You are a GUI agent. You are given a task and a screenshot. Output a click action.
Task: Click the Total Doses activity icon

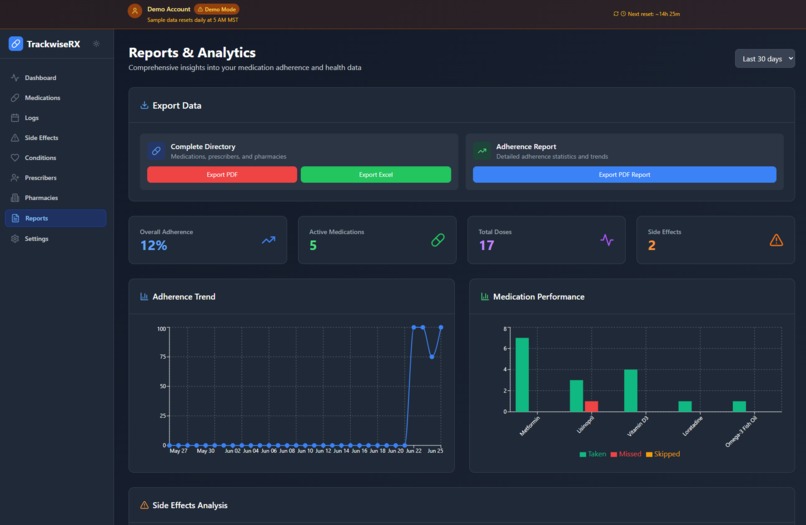(x=607, y=240)
